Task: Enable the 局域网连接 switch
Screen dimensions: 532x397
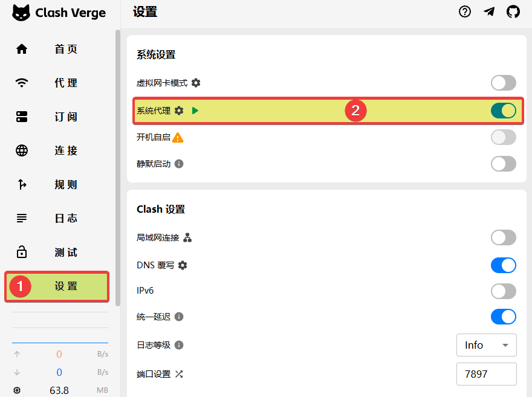Action: click(x=504, y=237)
